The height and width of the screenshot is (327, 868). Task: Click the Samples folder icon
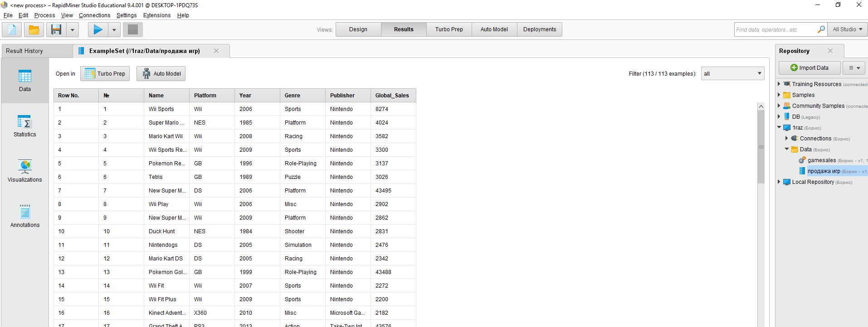pos(787,95)
